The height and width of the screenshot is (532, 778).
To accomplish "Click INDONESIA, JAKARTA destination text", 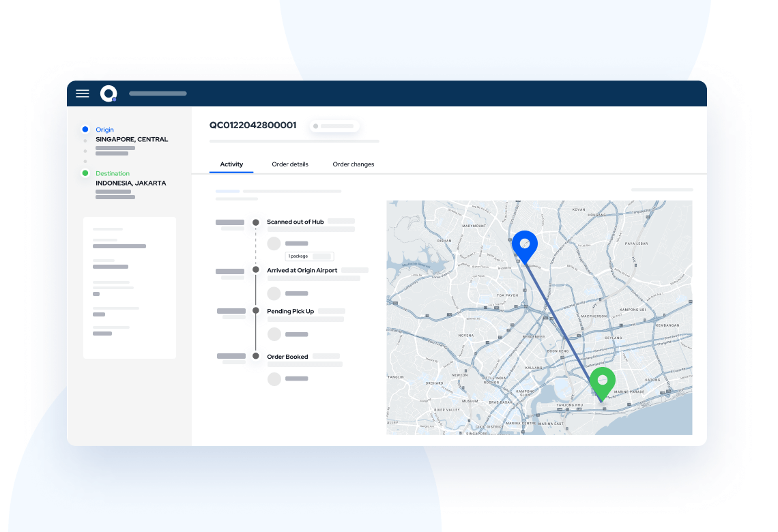I will pyautogui.click(x=131, y=183).
